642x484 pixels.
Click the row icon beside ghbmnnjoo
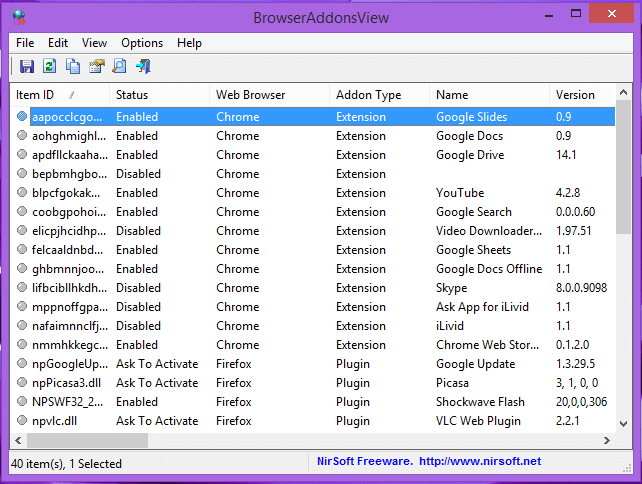point(22,269)
